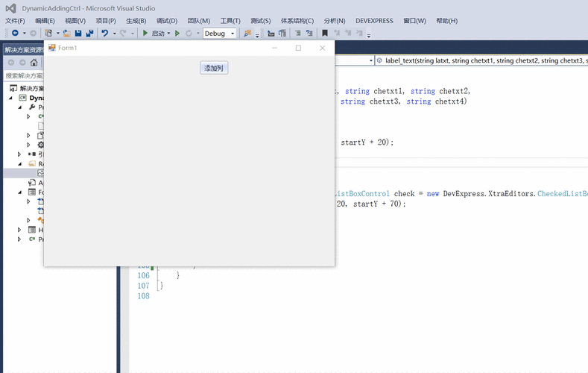
Task: Click line number 106 in editor
Action: click(x=144, y=275)
